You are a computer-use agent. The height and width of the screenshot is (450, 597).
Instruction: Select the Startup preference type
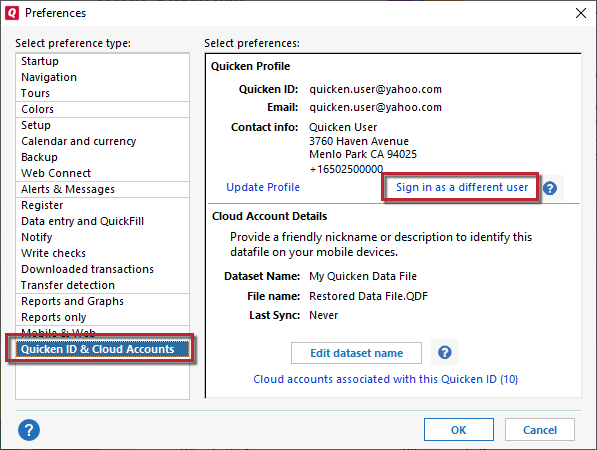point(102,61)
